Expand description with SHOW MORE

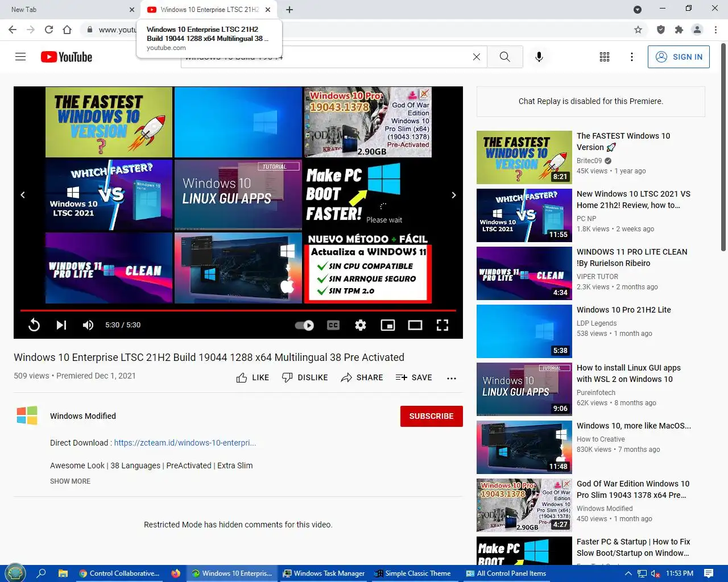[70, 481]
